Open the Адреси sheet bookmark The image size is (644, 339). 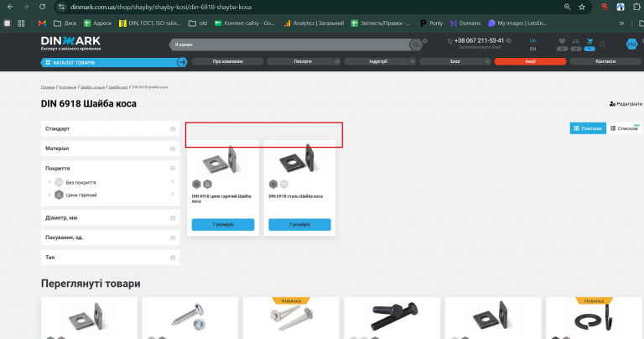[x=98, y=23]
